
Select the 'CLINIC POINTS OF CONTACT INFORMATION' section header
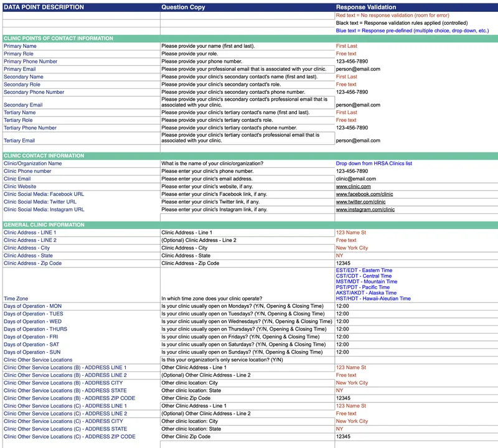[250, 39]
